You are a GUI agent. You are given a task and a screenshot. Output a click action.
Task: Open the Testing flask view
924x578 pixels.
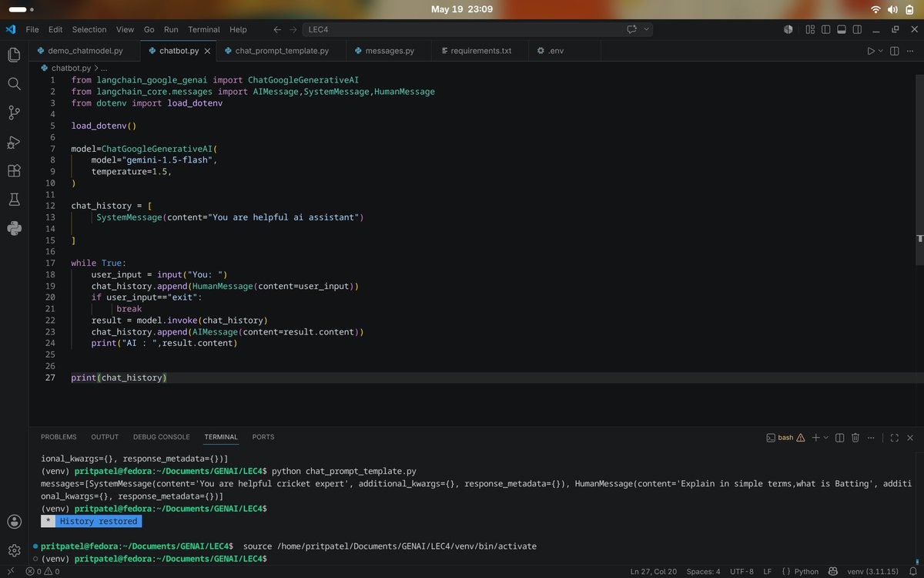[14, 200]
